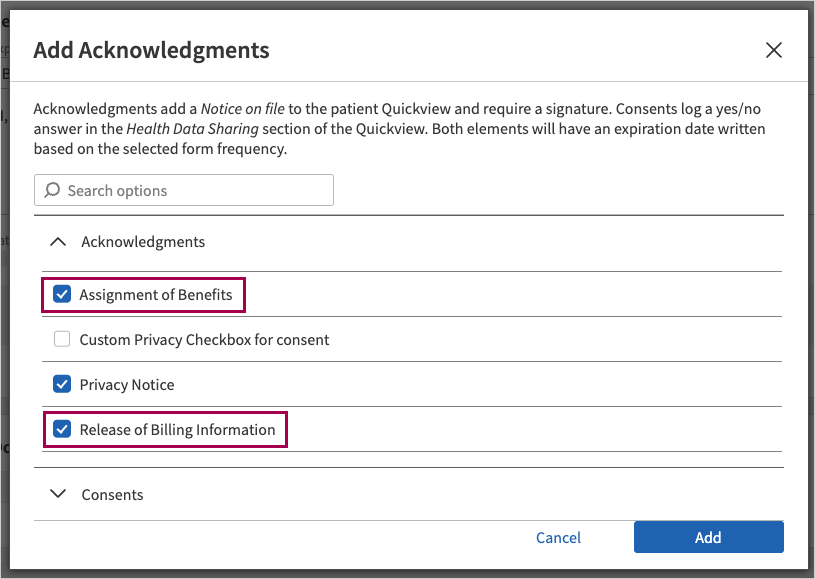Click the Custom Privacy Checkbox for consent label
Viewport: 815px width, 579px height.
(x=204, y=340)
